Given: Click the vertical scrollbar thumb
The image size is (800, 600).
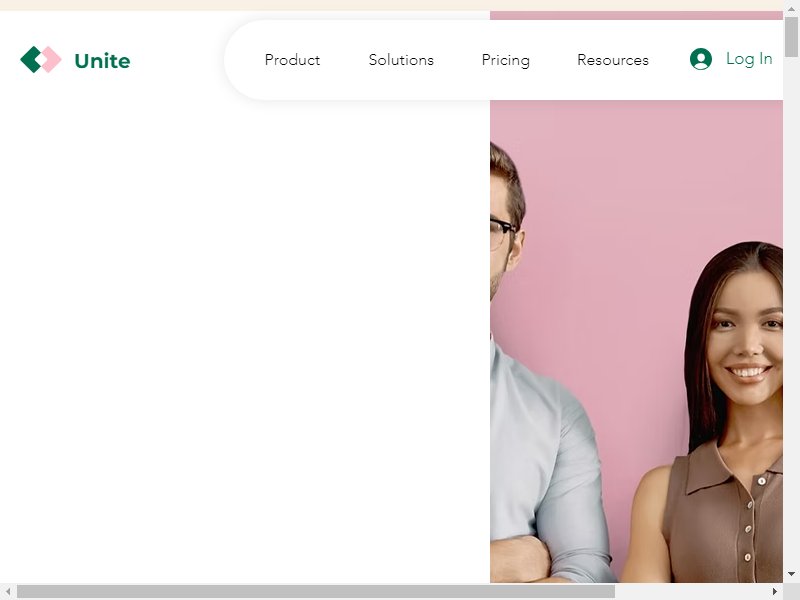Looking at the screenshot, I should tap(791, 37).
